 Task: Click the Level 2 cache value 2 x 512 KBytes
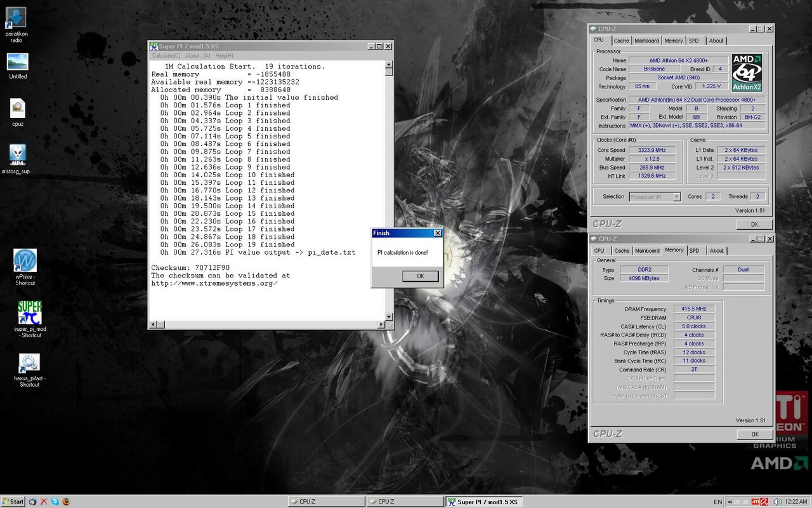(741, 168)
